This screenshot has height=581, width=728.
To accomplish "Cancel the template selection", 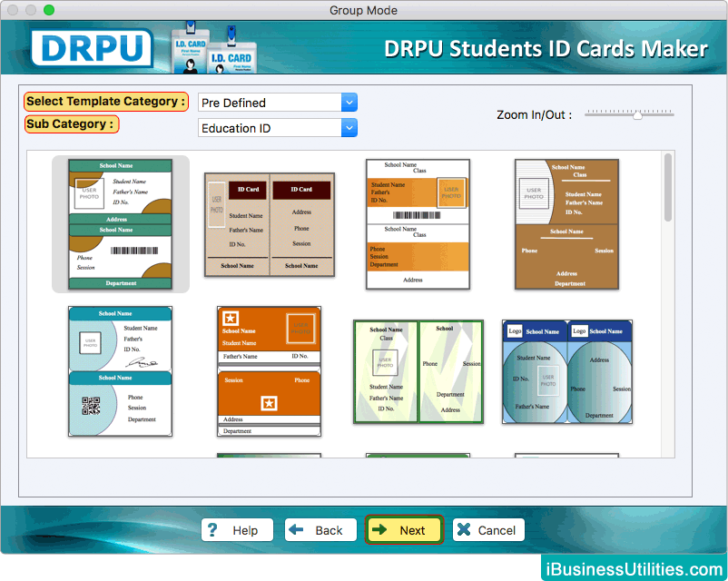I will click(488, 530).
